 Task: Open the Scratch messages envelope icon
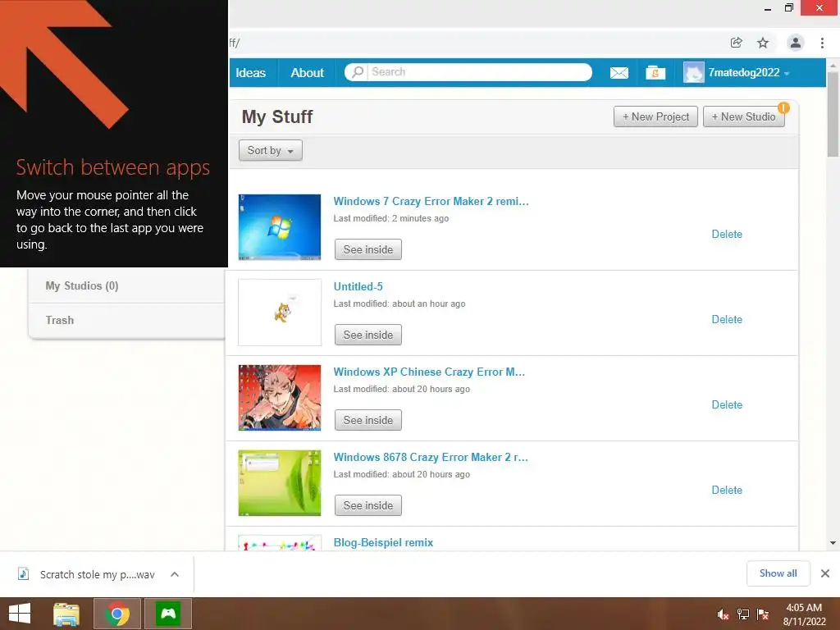[x=619, y=72]
